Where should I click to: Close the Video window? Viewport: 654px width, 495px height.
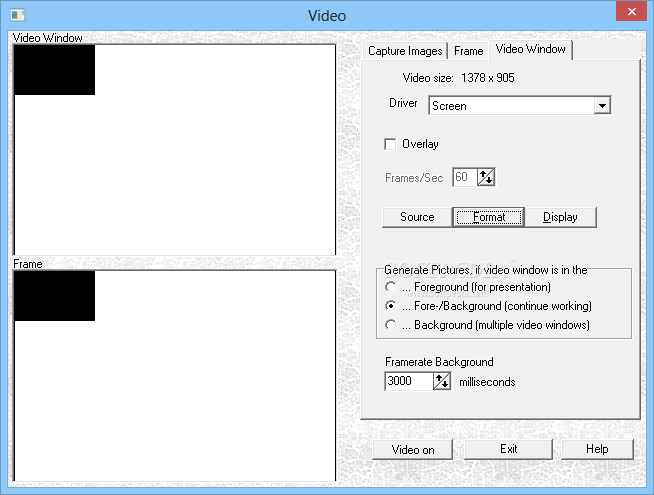click(x=631, y=12)
